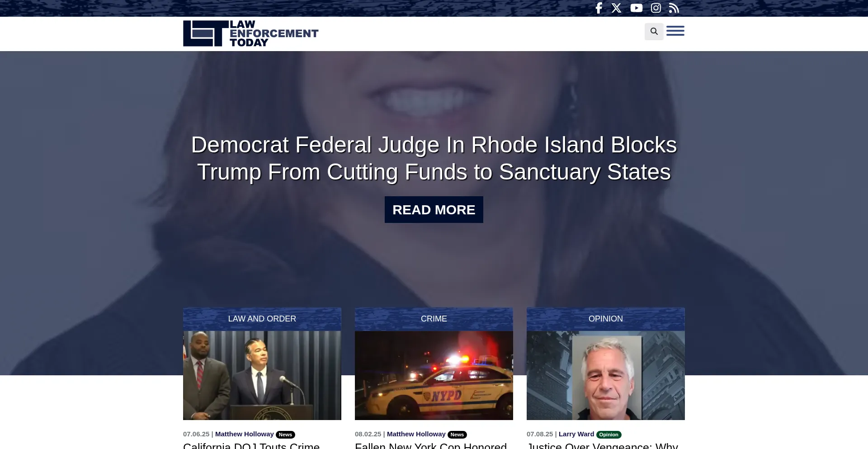Open the Rhode Island judge headline
Viewport: 868px width, 449px height.
434,158
